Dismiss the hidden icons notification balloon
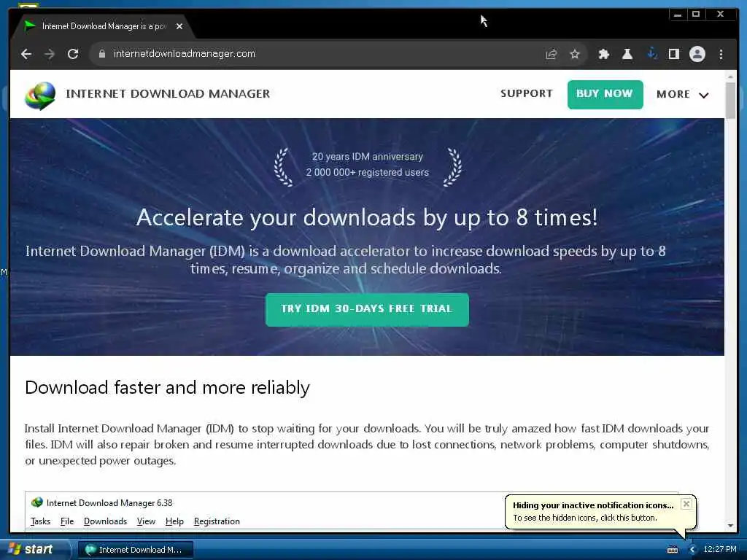The image size is (747, 560). coord(686,504)
